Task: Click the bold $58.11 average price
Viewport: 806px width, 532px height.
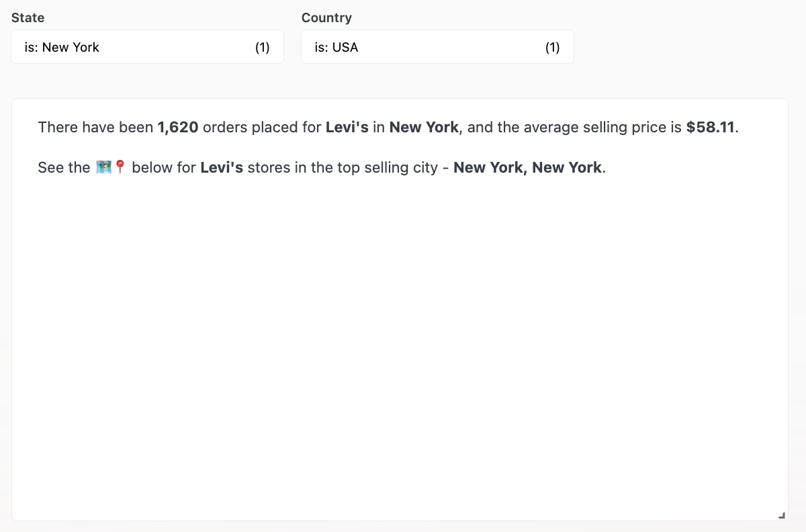Action: pos(711,127)
